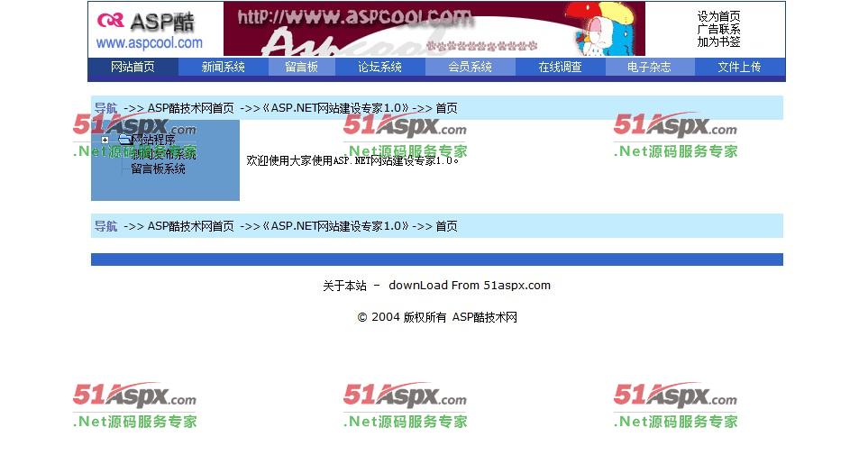Open the 关于本站 footer link
868x455 pixels.
pyautogui.click(x=344, y=286)
